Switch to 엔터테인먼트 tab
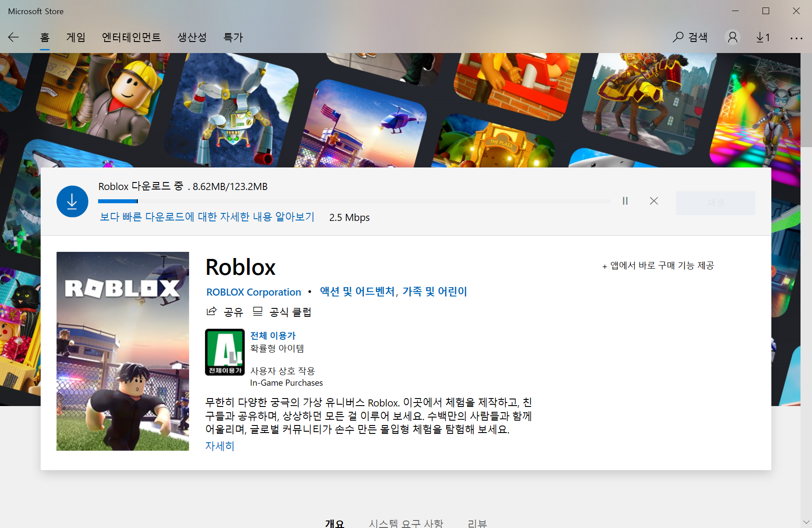 tap(131, 38)
